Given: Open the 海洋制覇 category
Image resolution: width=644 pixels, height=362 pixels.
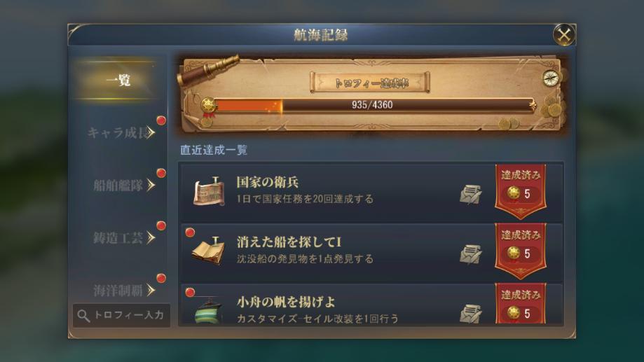Looking at the screenshot, I should [x=122, y=290].
